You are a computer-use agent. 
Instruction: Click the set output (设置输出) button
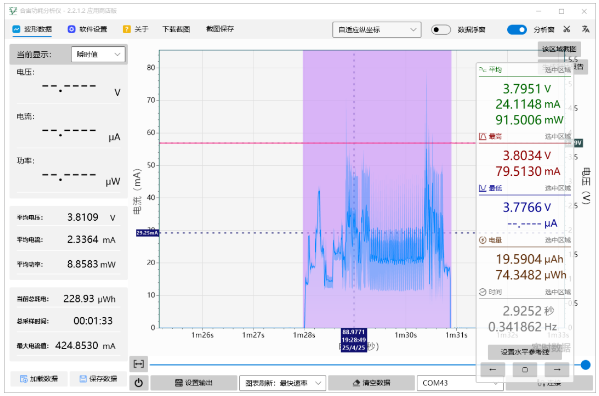click(x=194, y=383)
